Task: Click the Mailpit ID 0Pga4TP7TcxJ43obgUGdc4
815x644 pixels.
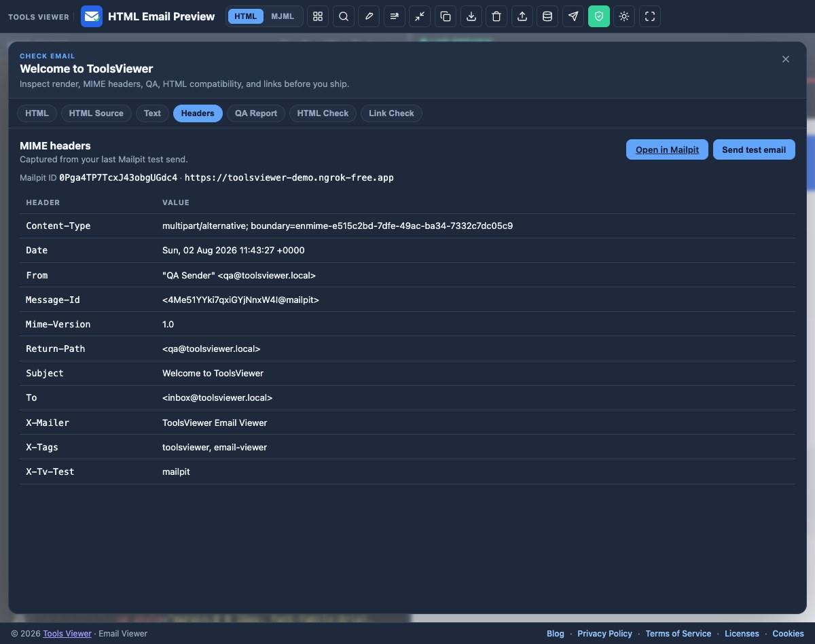Action: [x=118, y=177]
